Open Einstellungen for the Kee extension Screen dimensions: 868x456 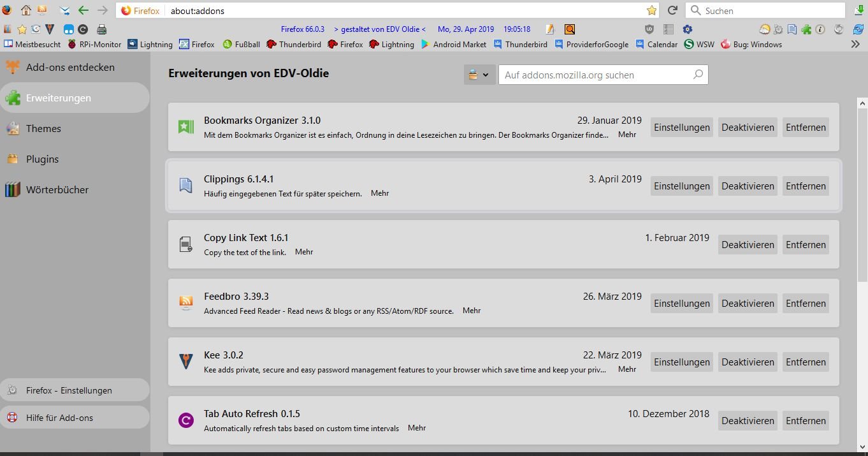[681, 362]
